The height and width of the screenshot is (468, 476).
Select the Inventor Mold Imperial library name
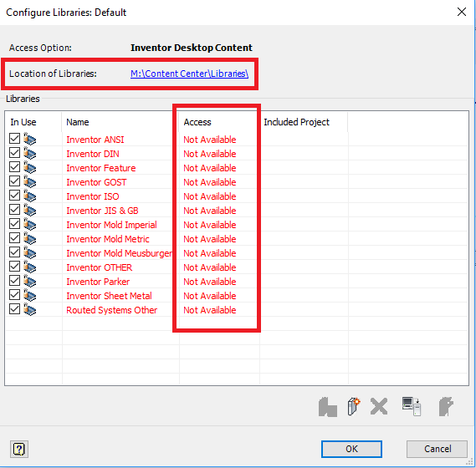click(x=112, y=225)
